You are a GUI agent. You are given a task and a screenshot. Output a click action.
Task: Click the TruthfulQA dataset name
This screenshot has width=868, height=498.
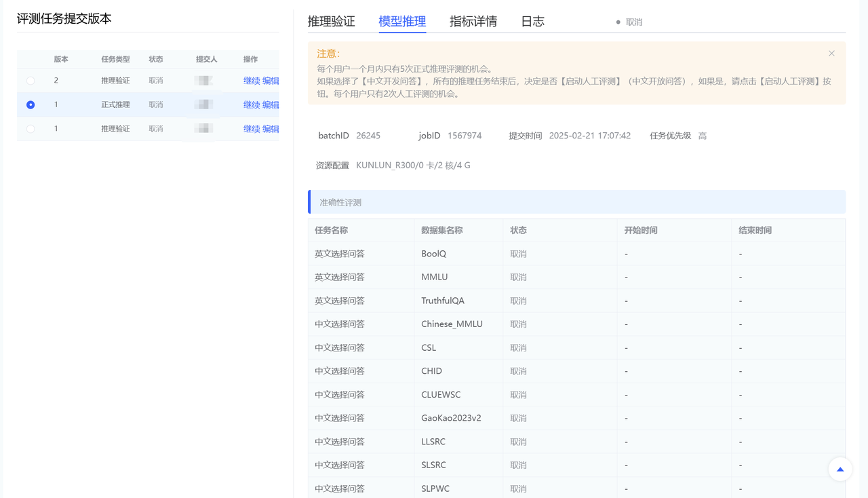coord(442,301)
